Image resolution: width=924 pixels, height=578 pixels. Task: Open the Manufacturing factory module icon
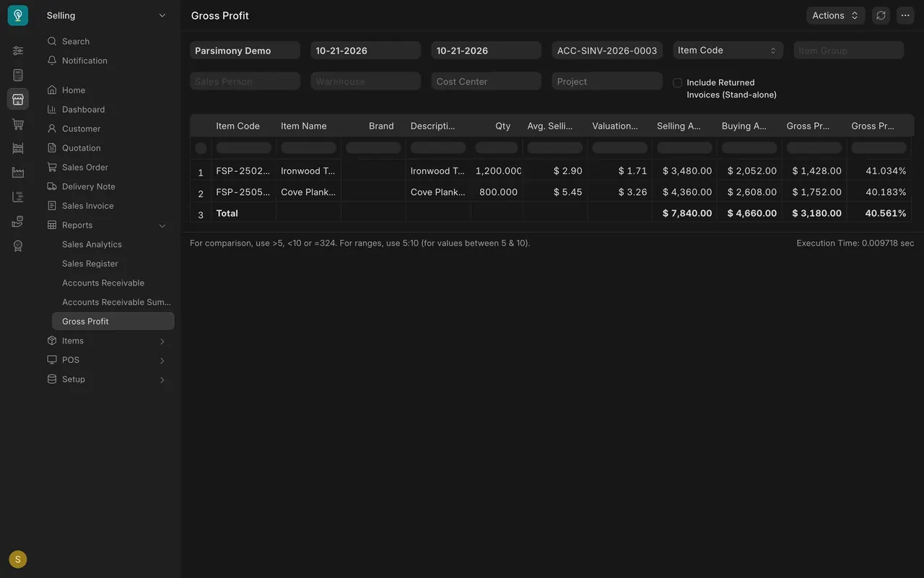point(18,173)
